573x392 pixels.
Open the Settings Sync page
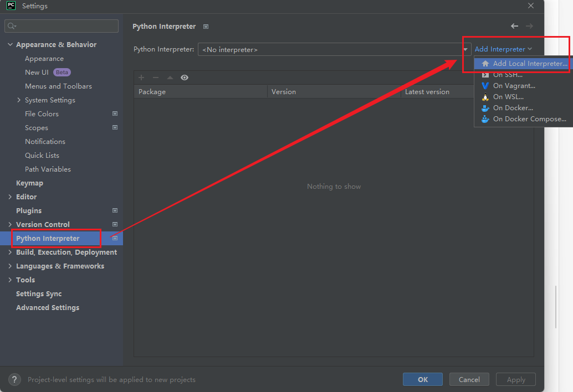39,294
